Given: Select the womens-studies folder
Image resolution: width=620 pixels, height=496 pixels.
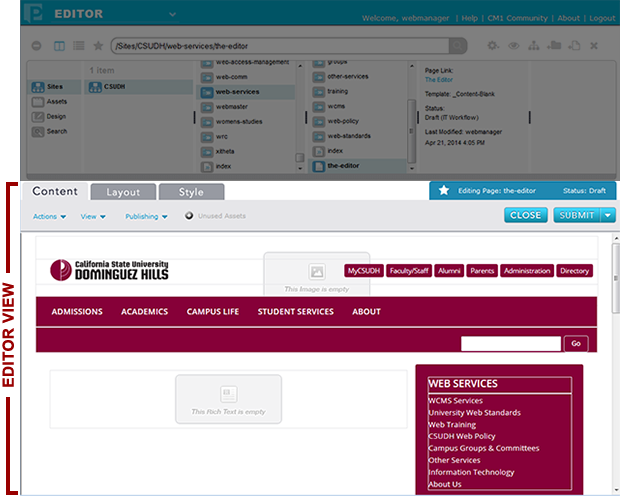Looking at the screenshot, I should pos(232,122).
